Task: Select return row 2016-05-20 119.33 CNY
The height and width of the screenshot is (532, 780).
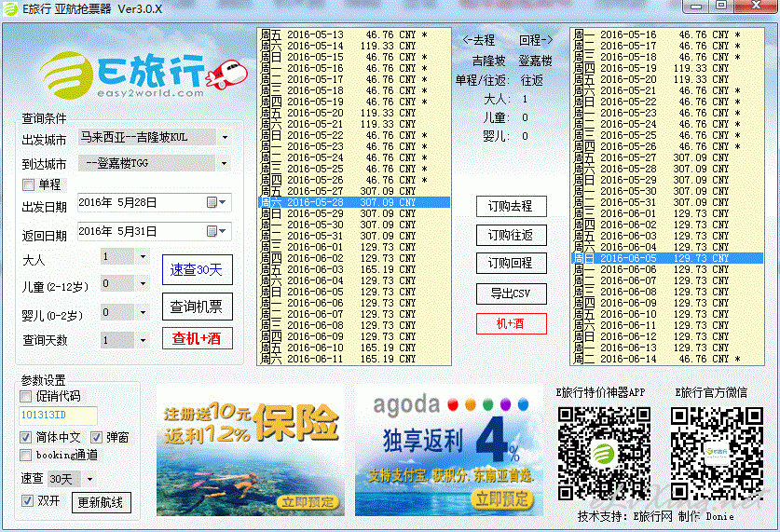Action: pyautogui.click(x=667, y=79)
